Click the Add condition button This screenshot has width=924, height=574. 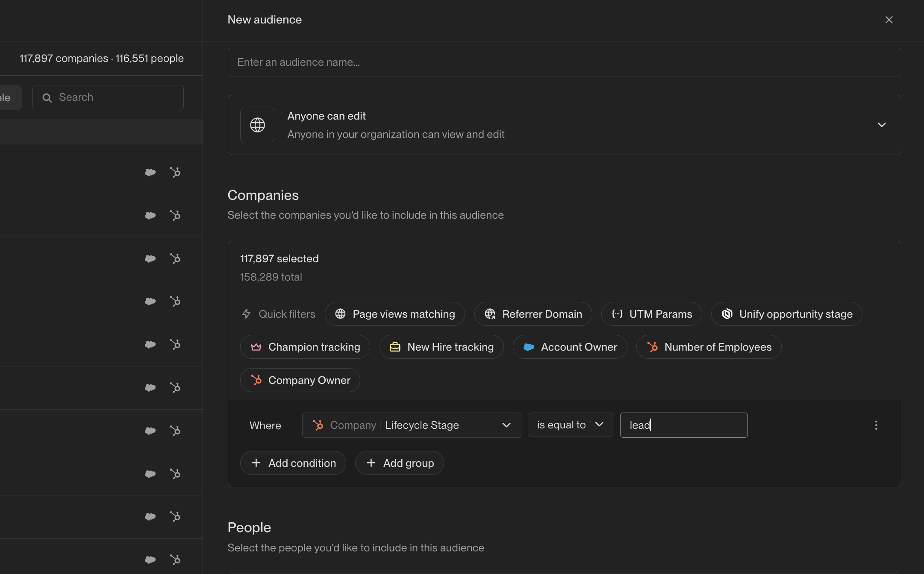click(293, 463)
